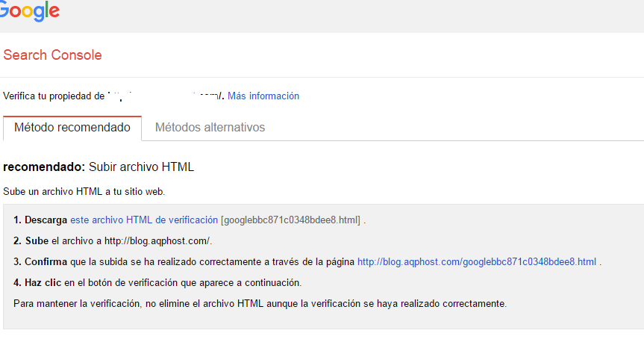Open the blog.aqphost.com googlebbc871c0348bdee8.html confirmation link
This screenshot has height=345, width=644.
pyautogui.click(x=476, y=262)
